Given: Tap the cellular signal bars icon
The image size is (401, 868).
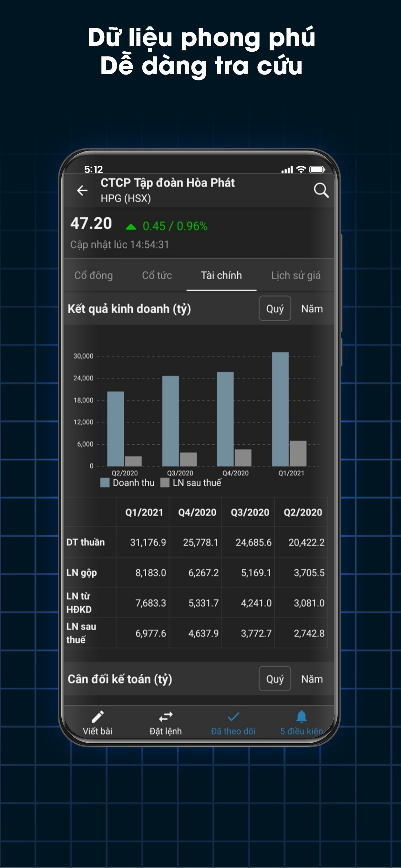Looking at the screenshot, I should pyautogui.click(x=287, y=170).
